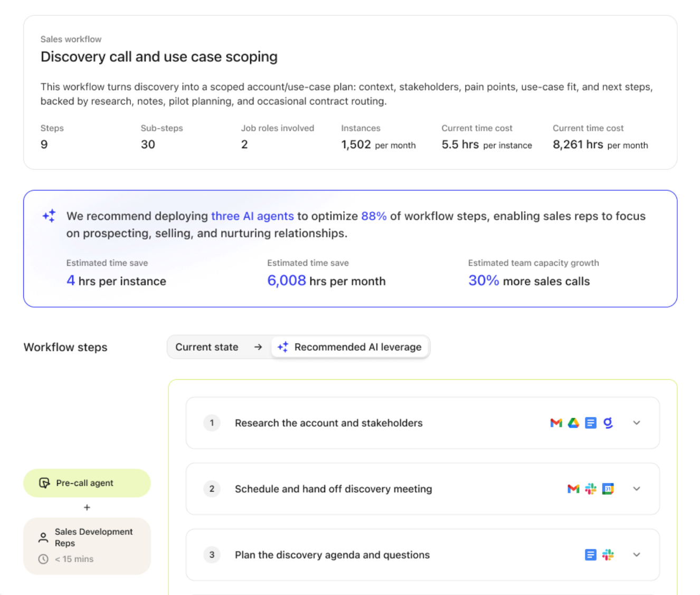Click the 88% highlighted value
This screenshot has width=700, height=595.
coord(374,216)
